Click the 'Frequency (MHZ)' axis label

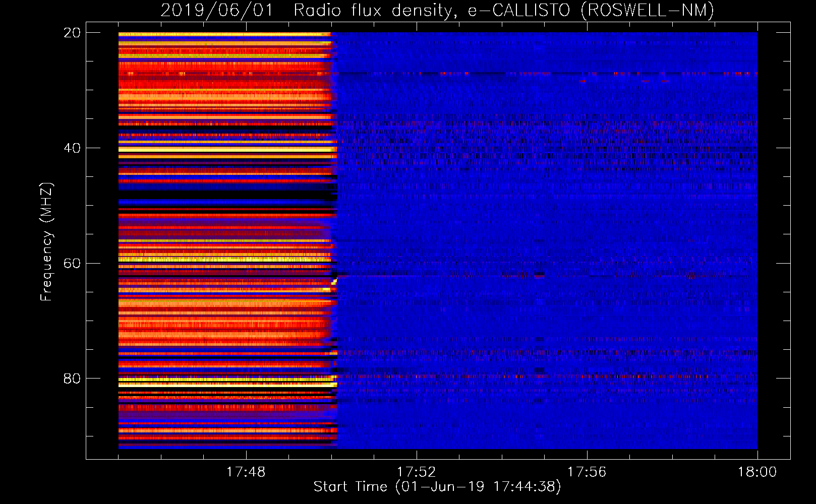46,242
